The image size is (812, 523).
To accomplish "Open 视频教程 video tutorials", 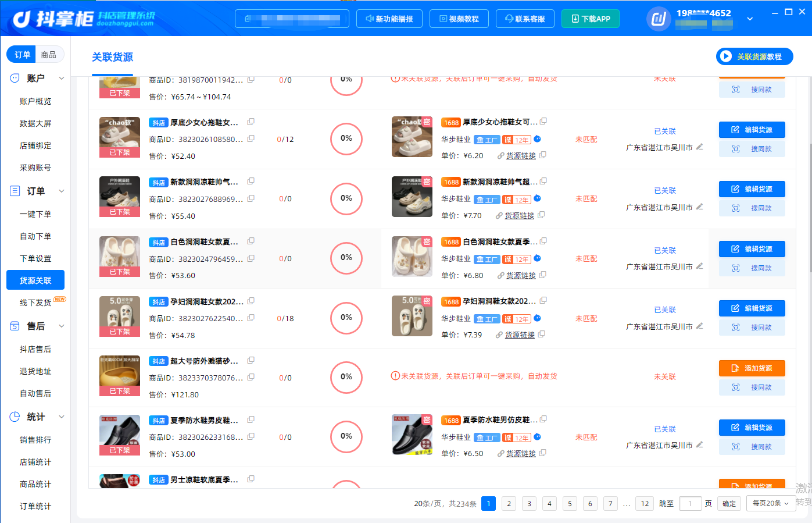I will pyautogui.click(x=459, y=19).
